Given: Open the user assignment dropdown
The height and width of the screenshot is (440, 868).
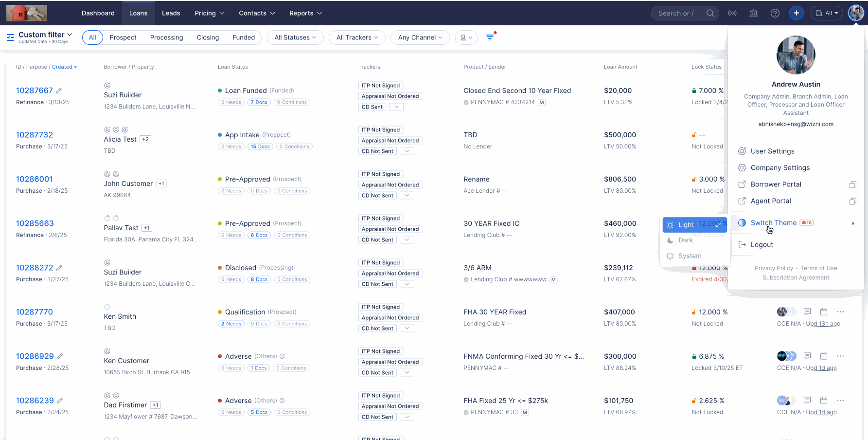Looking at the screenshot, I should (466, 37).
